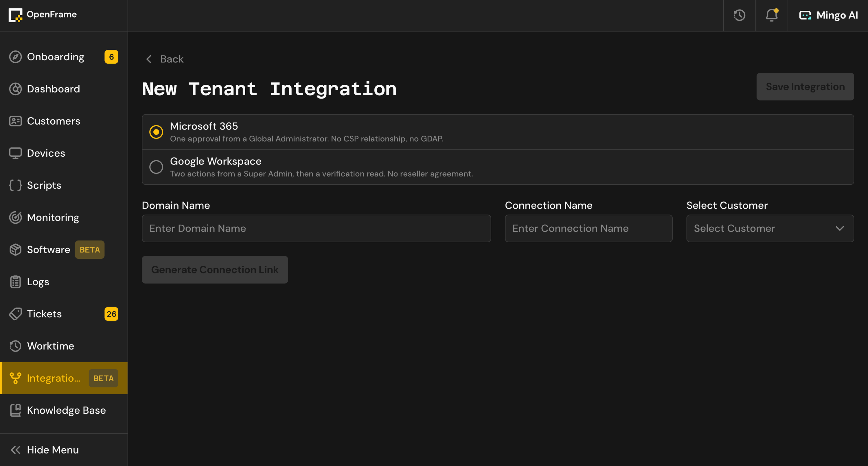The width and height of the screenshot is (868, 466).
Task: Go to Dashboard menu item
Action: (64, 89)
